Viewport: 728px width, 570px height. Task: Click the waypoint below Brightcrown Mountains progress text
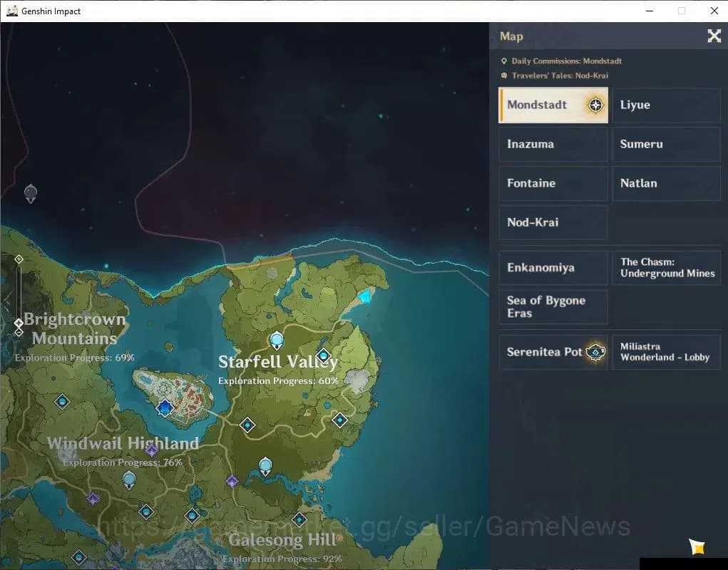point(62,401)
